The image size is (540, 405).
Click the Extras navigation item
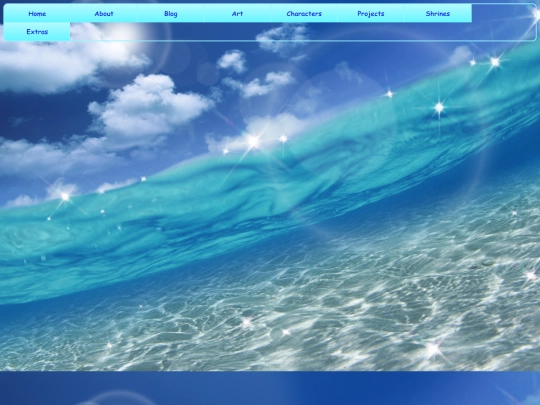click(x=37, y=32)
